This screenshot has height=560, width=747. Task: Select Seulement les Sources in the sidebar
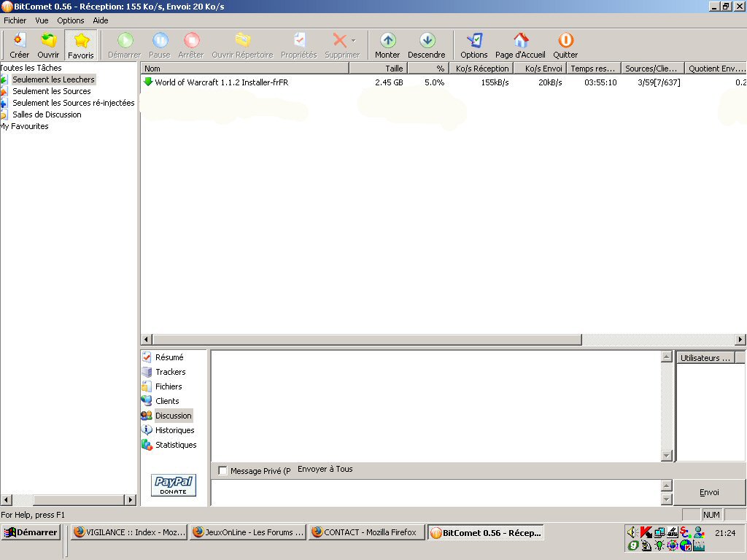(52, 91)
